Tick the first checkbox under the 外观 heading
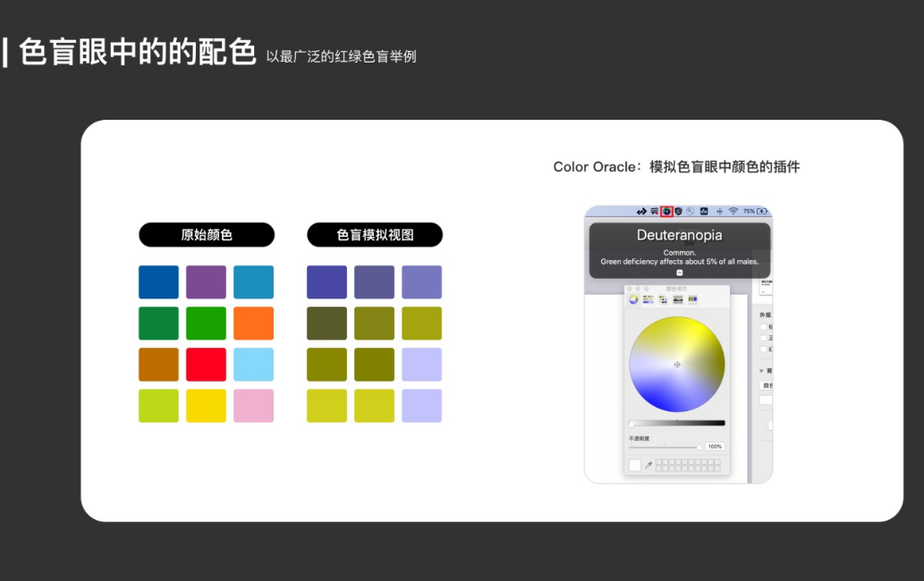The height and width of the screenshot is (581, 924). click(x=764, y=327)
